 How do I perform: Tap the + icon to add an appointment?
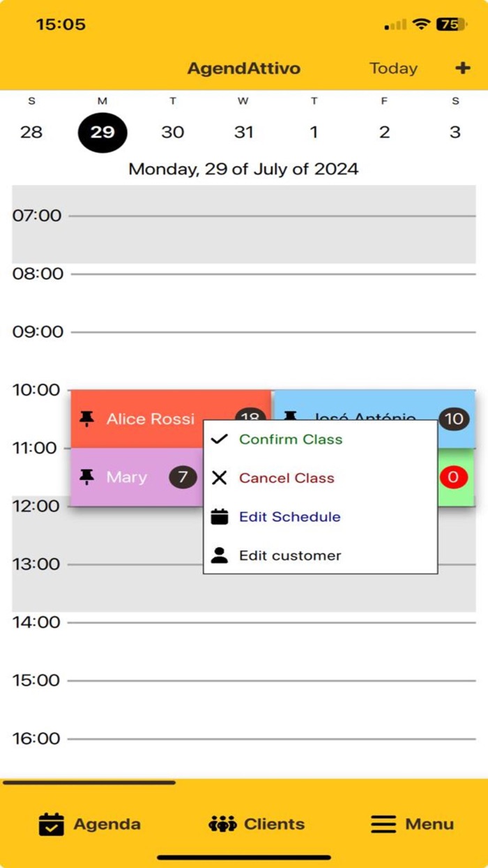click(462, 68)
